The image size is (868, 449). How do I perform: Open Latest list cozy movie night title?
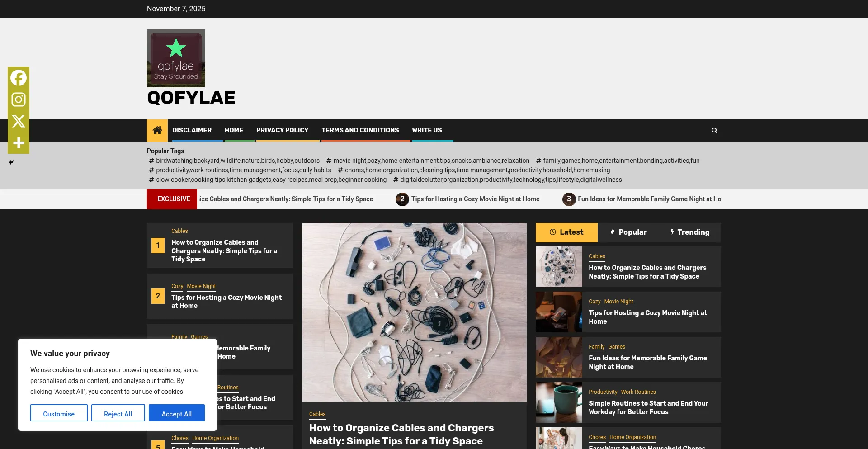pos(648,317)
